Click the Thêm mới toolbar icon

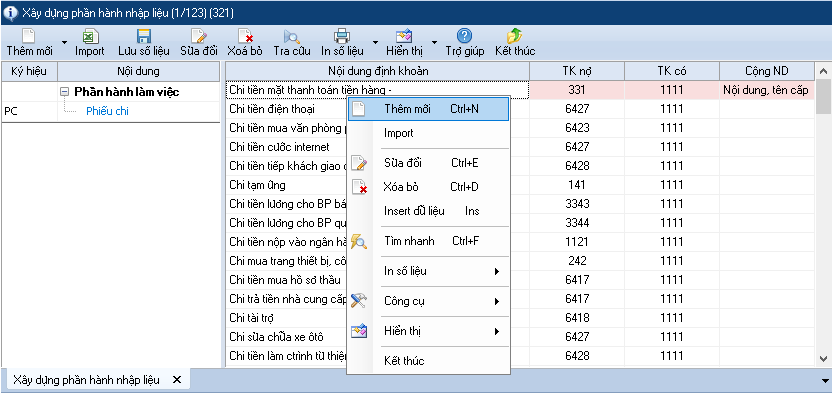pos(29,36)
